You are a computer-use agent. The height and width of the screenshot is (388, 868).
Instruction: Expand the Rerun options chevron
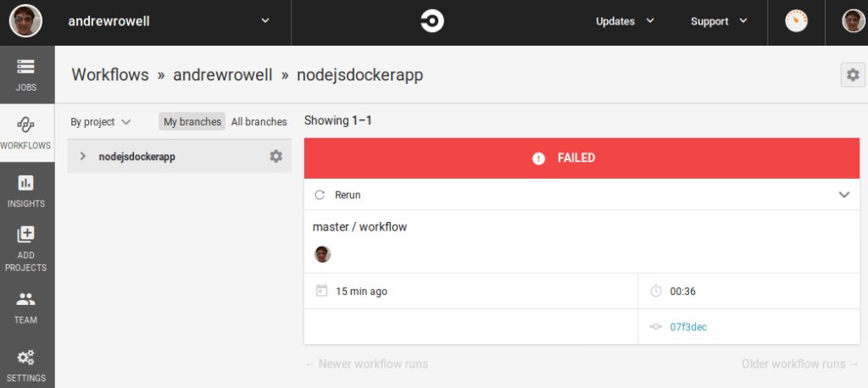click(x=843, y=195)
